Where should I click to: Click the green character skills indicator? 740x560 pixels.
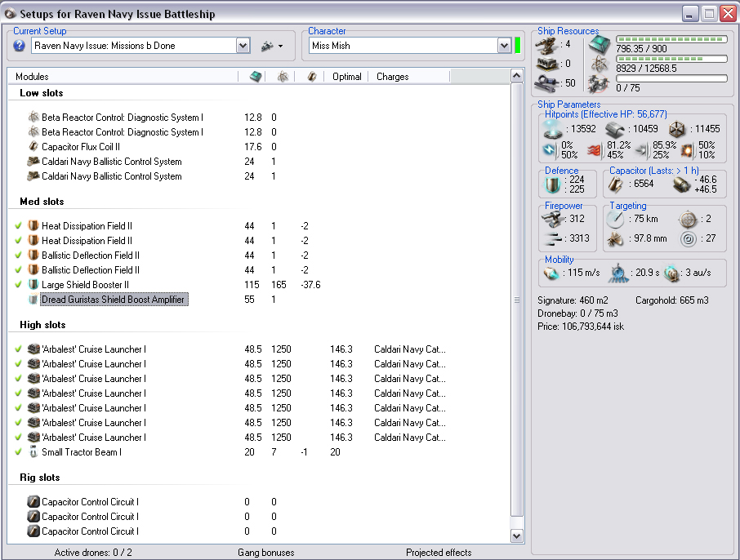[x=517, y=46]
